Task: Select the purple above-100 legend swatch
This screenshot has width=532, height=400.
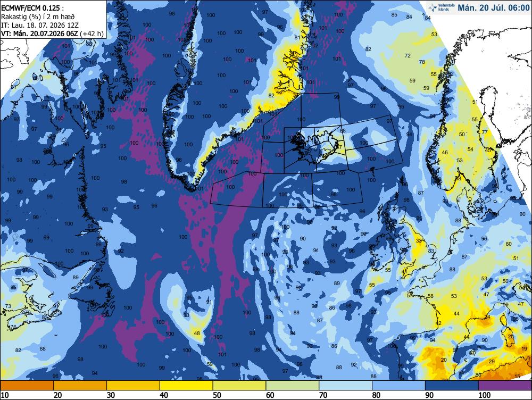Action: pyautogui.click(x=504, y=386)
